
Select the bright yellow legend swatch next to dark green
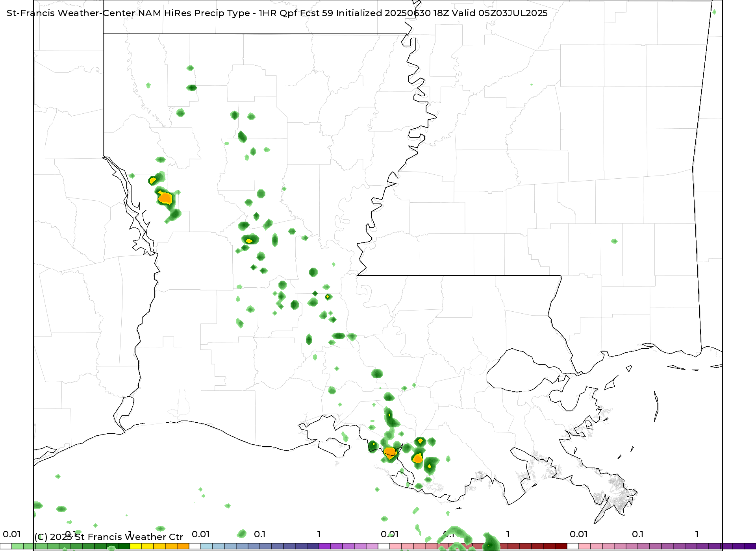click(136, 546)
